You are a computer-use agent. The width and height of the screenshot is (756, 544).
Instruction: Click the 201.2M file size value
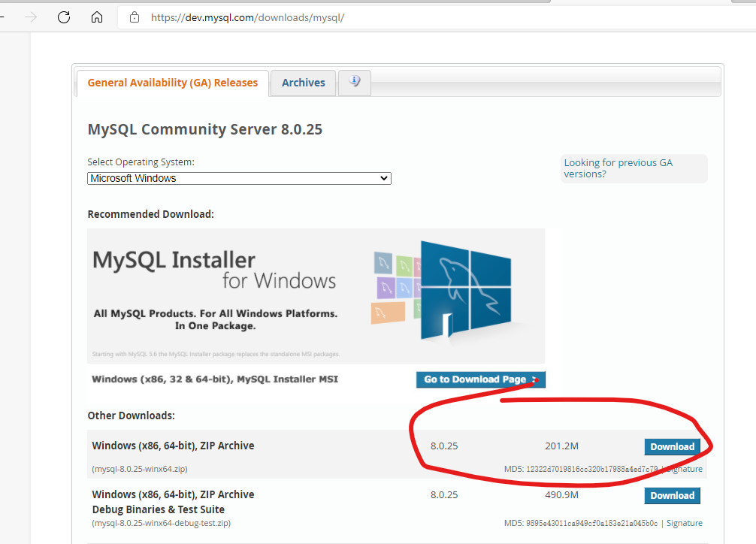(561, 446)
